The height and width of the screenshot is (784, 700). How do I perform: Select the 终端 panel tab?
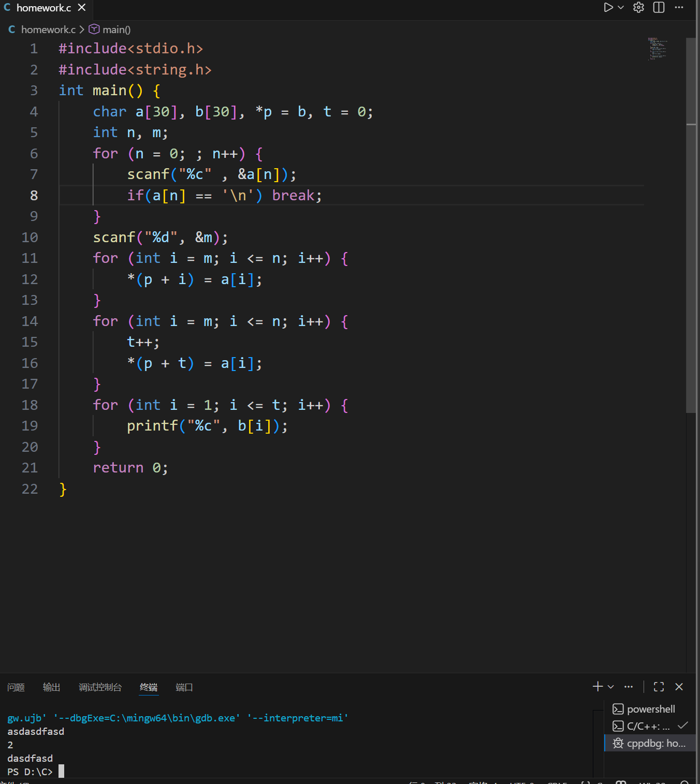[x=149, y=687]
